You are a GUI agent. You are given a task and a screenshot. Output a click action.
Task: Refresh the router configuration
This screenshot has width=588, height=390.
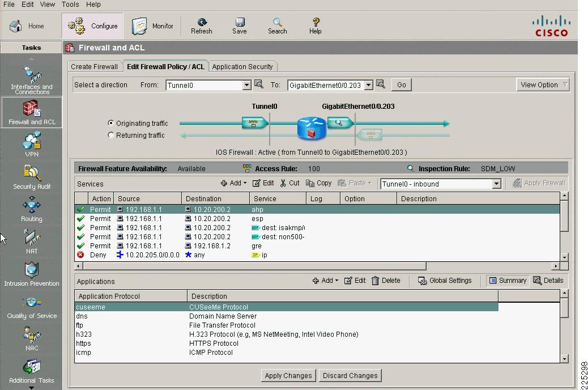201,26
